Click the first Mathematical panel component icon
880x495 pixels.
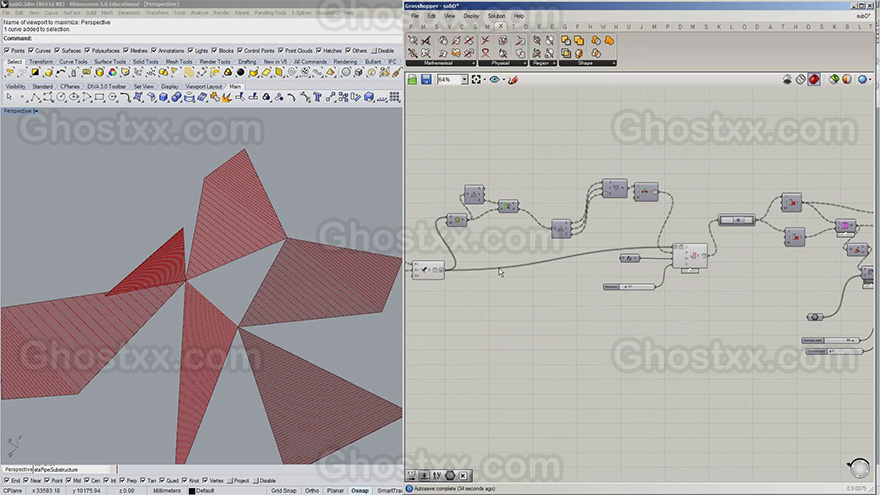click(412, 40)
